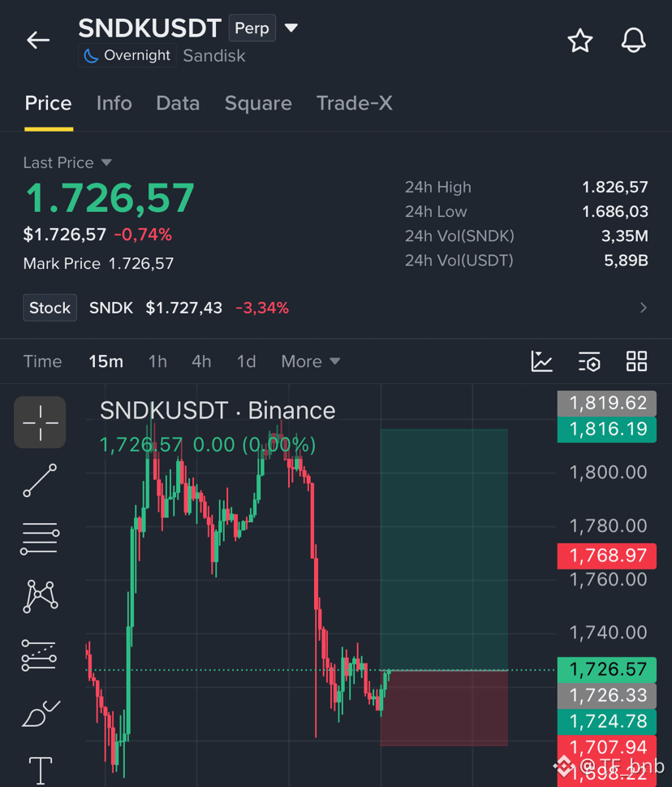This screenshot has height=787, width=672.
Task: Select the Time chart view
Action: click(43, 361)
